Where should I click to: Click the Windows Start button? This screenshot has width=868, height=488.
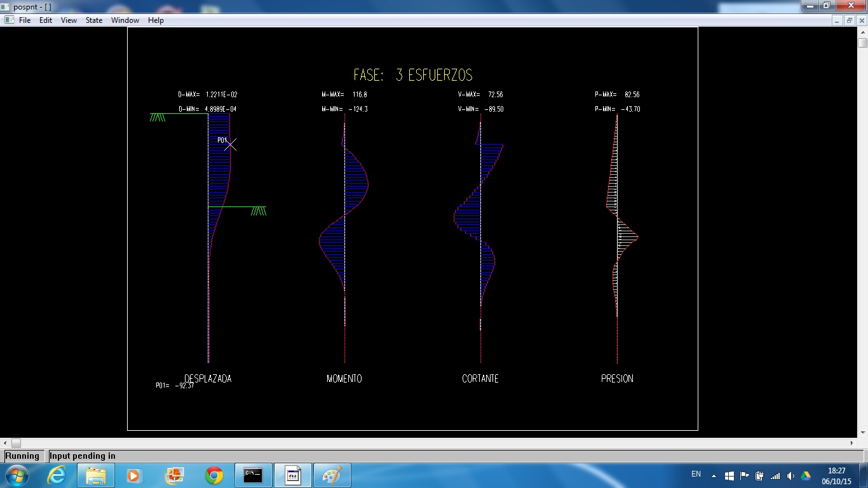point(16,475)
